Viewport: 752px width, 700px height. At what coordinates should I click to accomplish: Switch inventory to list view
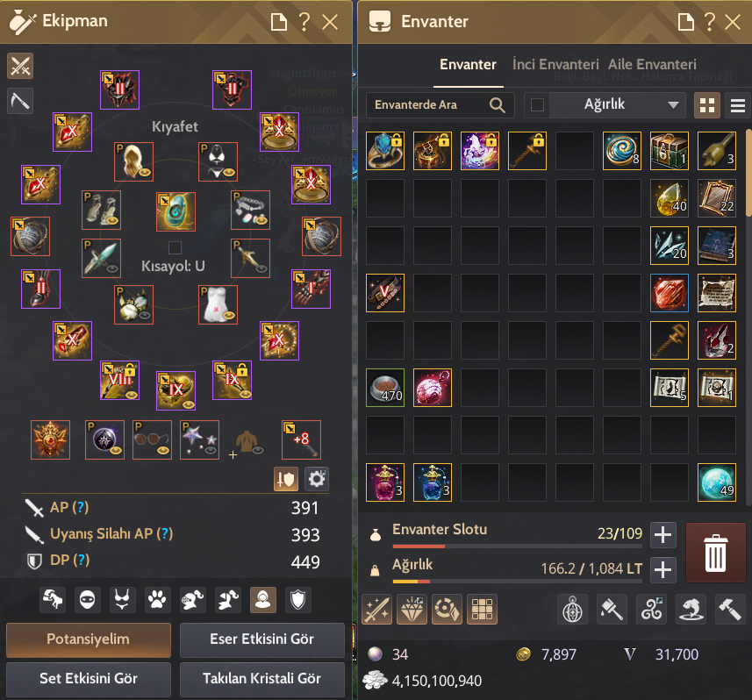point(738,105)
